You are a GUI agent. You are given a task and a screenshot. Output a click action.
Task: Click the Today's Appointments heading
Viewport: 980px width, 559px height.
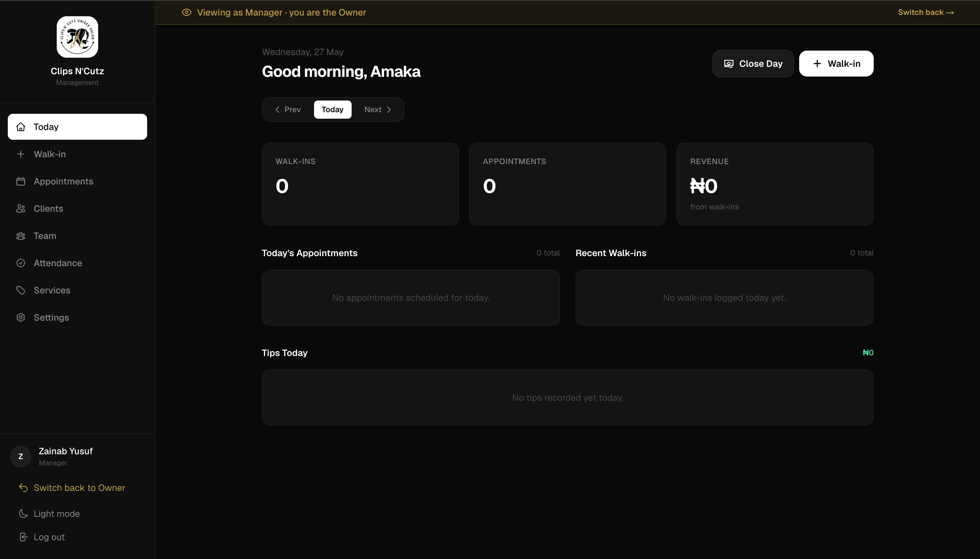point(309,253)
